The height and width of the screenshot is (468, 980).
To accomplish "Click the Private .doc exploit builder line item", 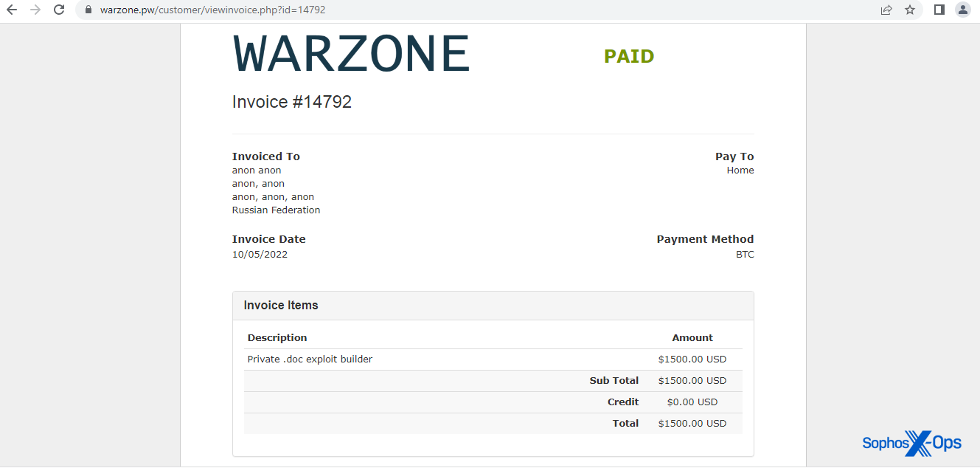I will tap(310, 359).
